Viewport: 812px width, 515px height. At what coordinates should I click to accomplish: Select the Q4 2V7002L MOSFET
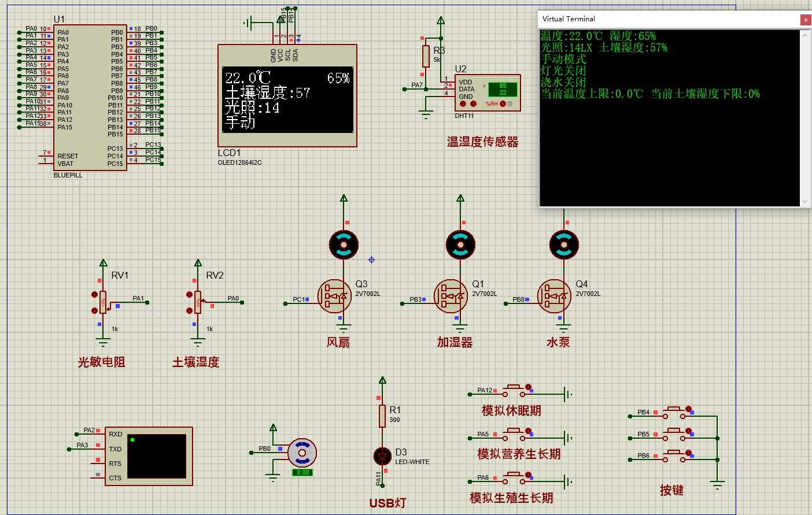[555, 297]
